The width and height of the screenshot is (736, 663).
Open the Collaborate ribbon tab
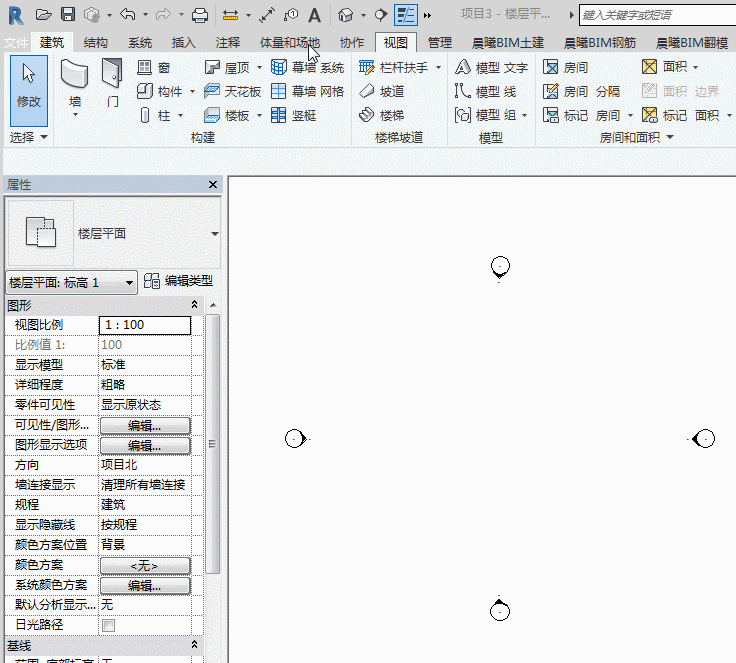(352, 43)
